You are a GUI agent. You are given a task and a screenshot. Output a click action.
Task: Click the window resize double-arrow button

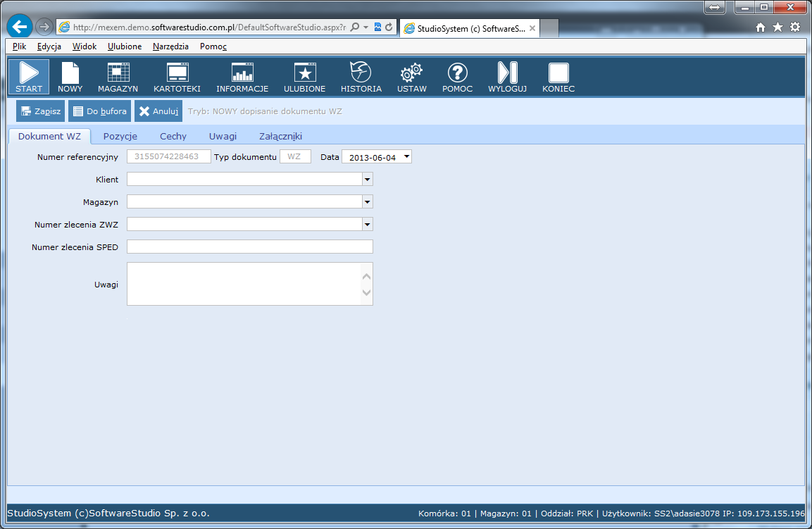(x=715, y=7)
